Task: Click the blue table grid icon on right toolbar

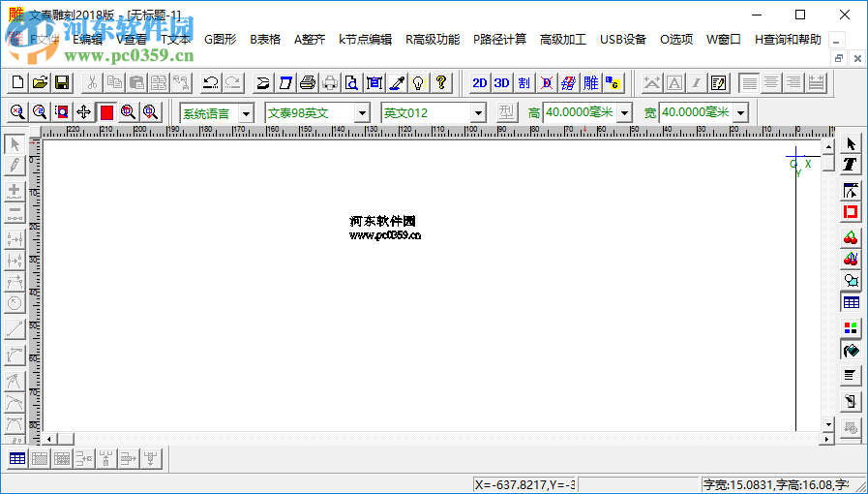Action: pos(851,302)
